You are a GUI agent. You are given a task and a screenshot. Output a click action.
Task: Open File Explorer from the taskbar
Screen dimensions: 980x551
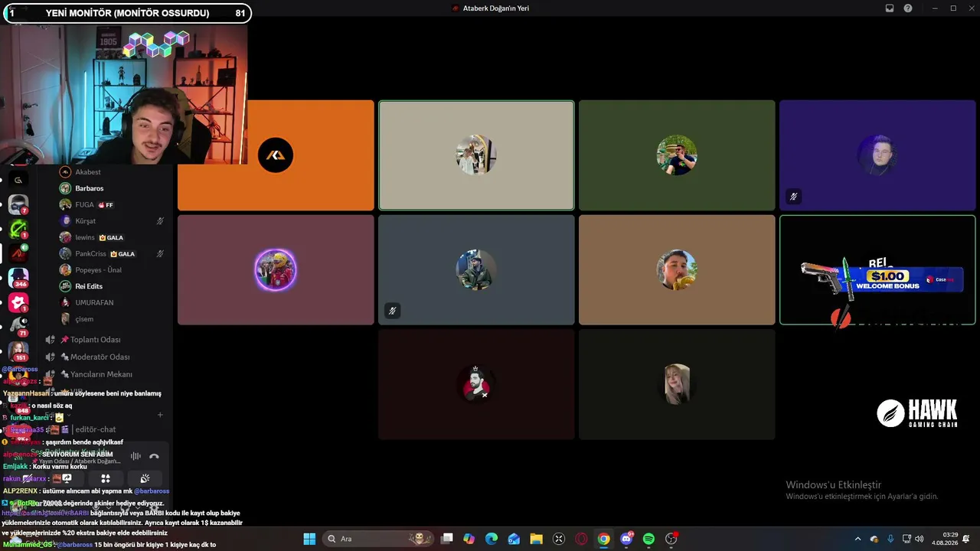tap(537, 539)
